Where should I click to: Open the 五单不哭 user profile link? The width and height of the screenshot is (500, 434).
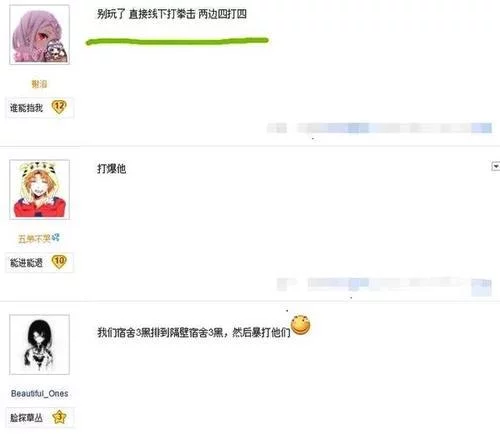pos(34,239)
